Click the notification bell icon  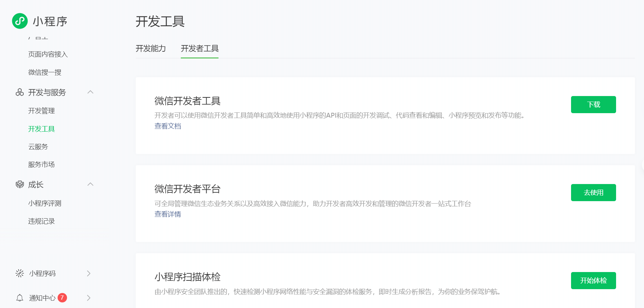click(x=20, y=298)
